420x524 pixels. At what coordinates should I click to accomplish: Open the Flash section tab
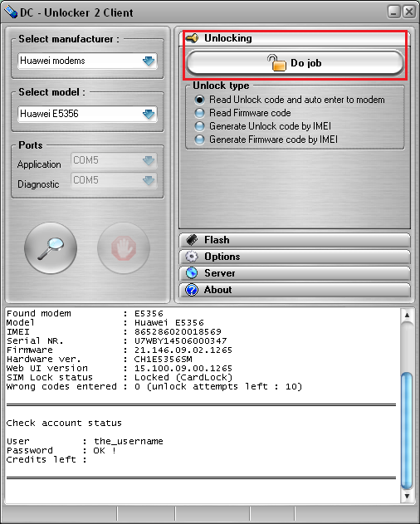pos(295,240)
